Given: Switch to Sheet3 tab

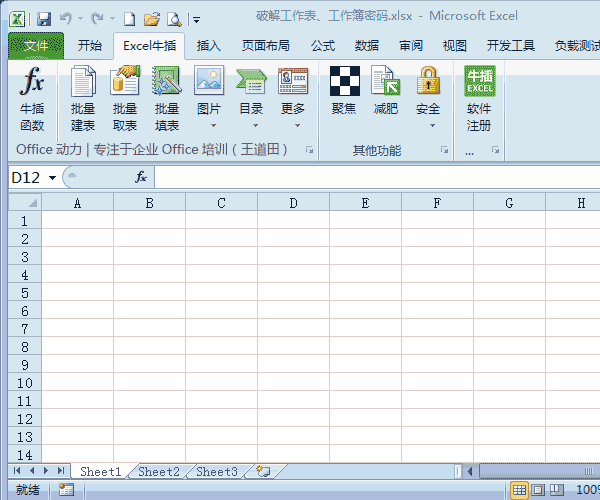Looking at the screenshot, I should point(217,472).
